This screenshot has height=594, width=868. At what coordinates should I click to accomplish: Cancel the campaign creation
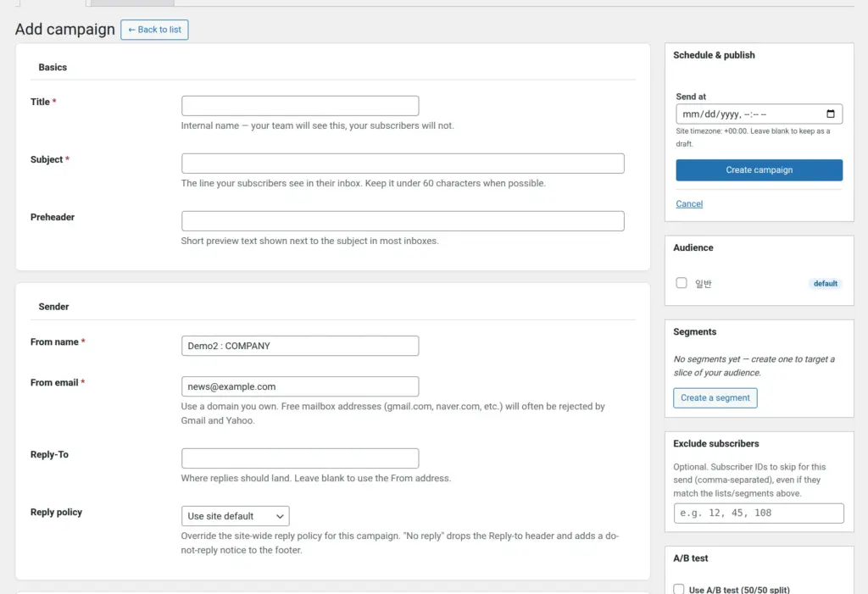[x=689, y=203]
